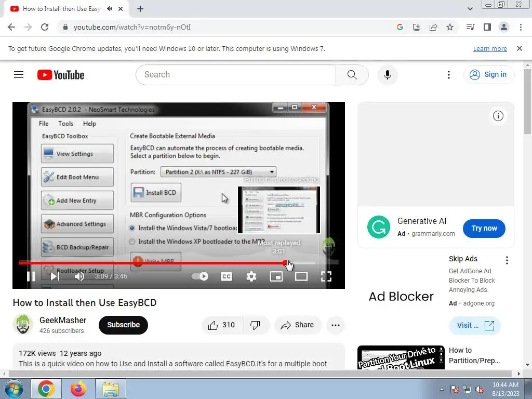
Task: Bookmark this tab with star
Action: tap(450, 27)
